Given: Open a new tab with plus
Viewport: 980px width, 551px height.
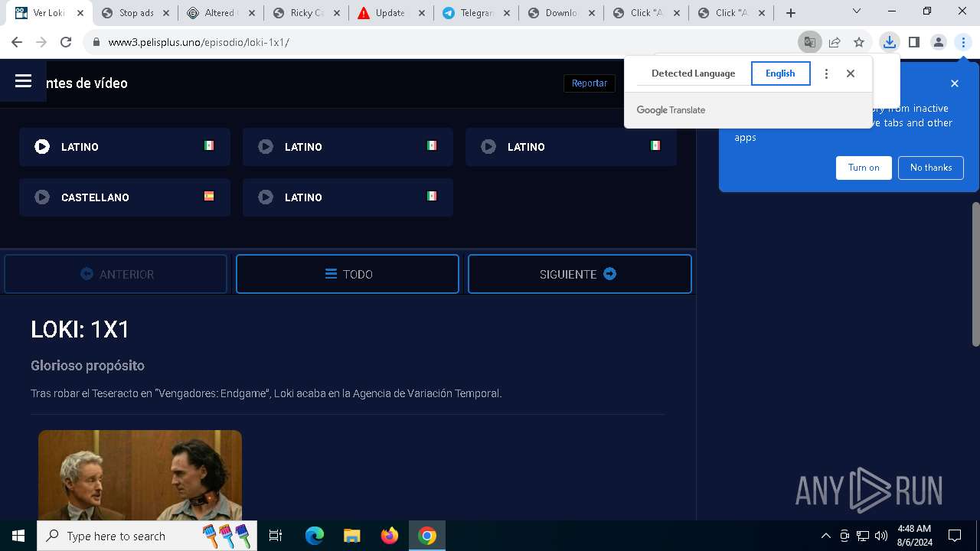Looking at the screenshot, I should click(x=791, y=13).
